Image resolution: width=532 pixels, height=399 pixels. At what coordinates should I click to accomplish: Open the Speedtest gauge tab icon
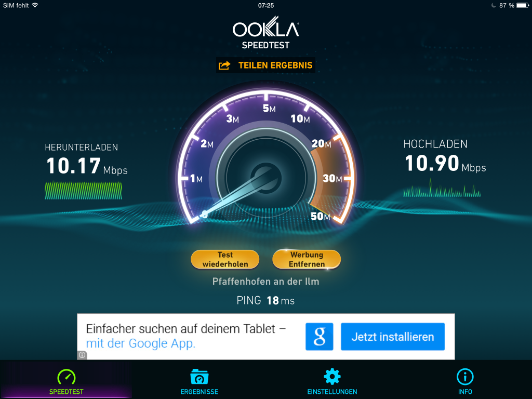[66, 377]
